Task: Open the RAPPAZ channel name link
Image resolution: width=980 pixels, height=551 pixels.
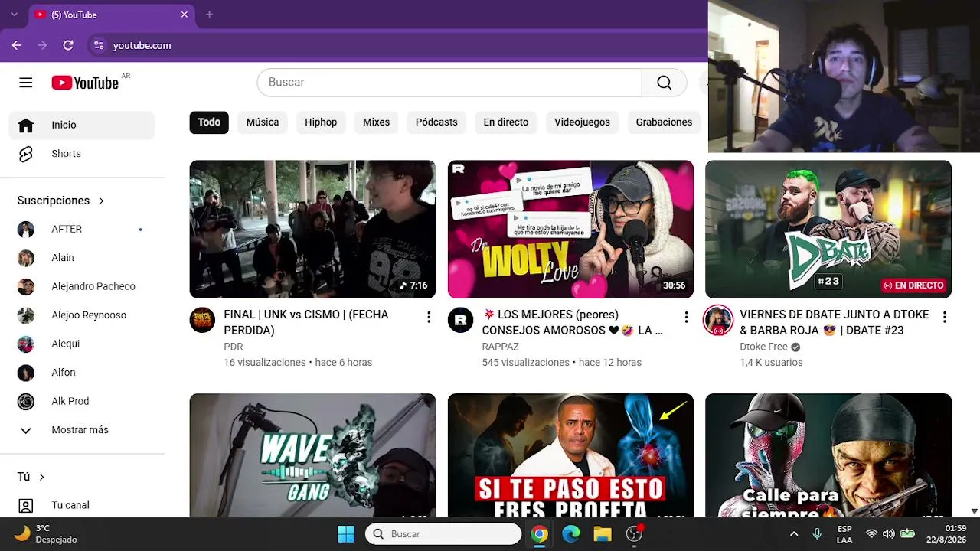Action: click(500, 347)
